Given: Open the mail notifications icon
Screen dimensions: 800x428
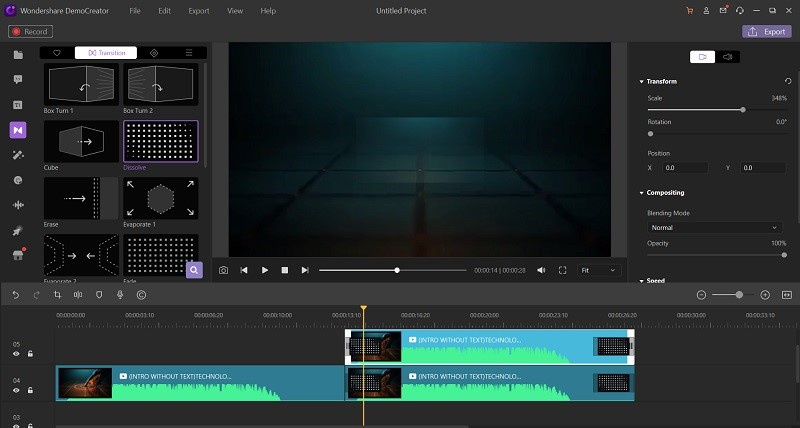Looking at the screenshot, I should 723,10.
